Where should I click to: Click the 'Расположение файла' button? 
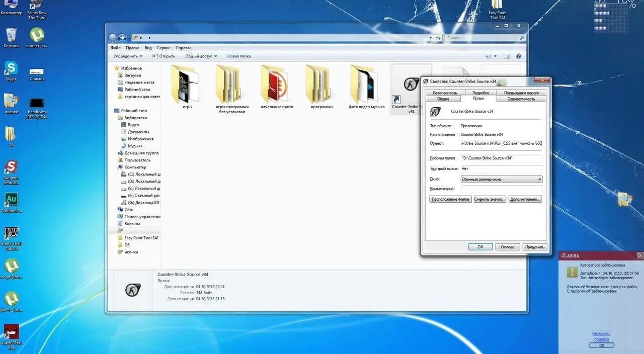(450, 199)
